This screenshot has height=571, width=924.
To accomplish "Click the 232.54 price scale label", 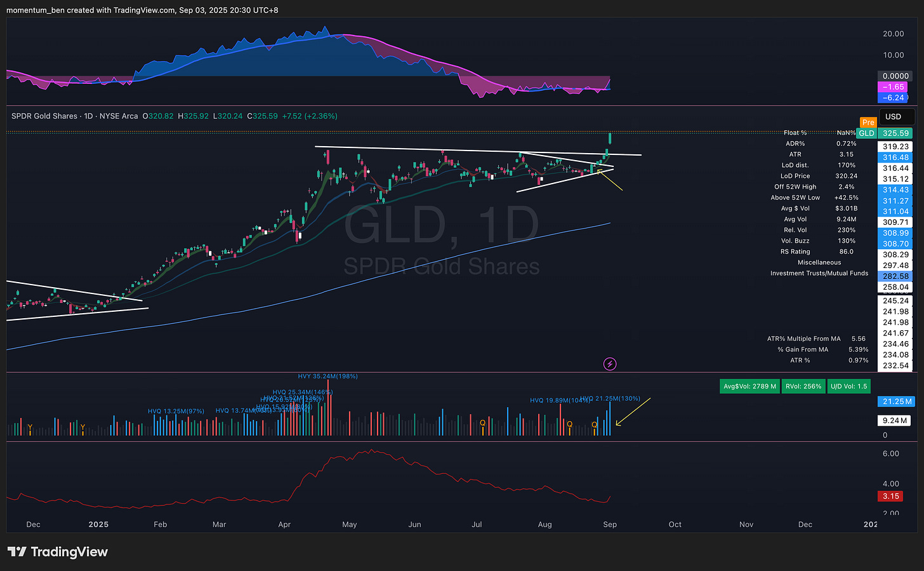I will coord(895,366).
